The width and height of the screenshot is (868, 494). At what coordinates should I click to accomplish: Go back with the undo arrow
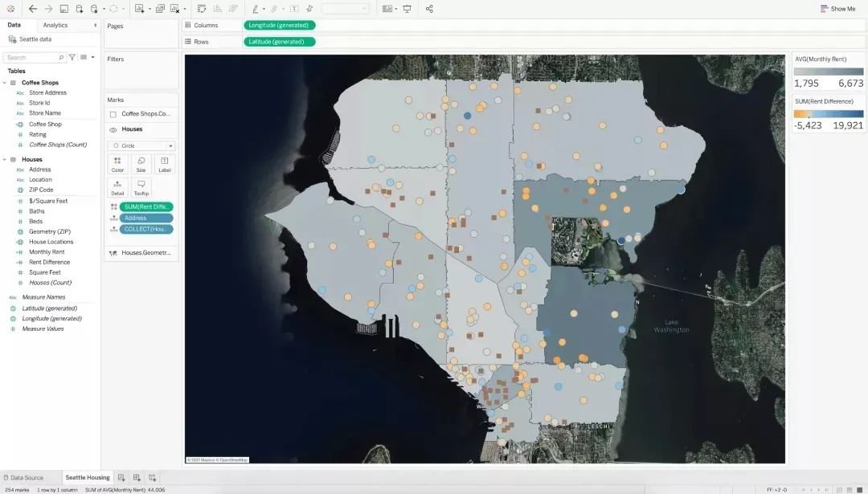pos(33,9)
